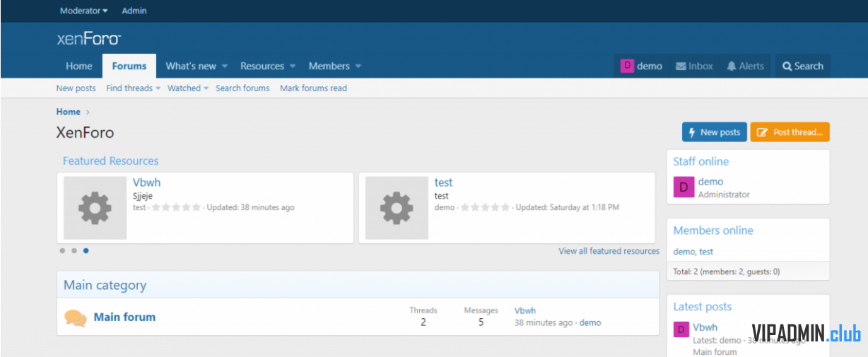This screenshot has height=357, width=868.
Task: Open the Resources tab
Action: 262,66
